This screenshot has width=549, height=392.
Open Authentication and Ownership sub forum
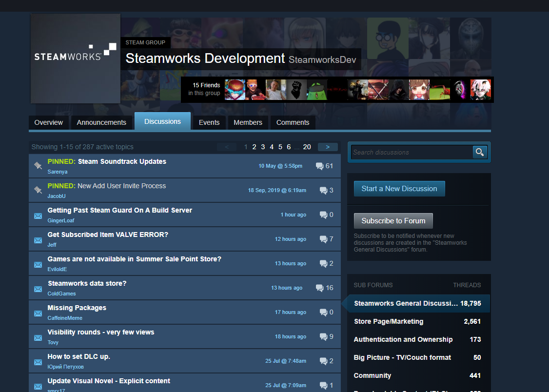point(417,339)
